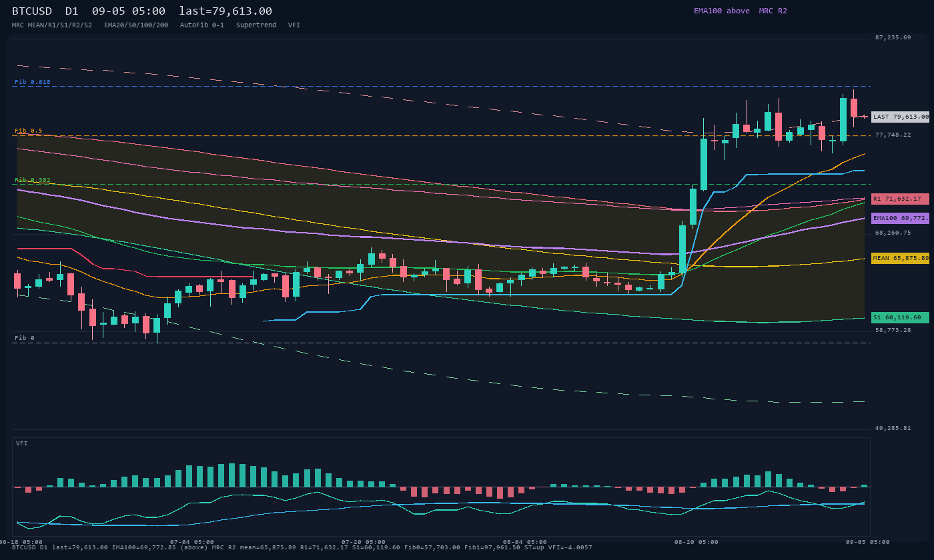Select the "07-20 05:00" time axis label
This screenshot has height=560, width=934.
tap(364, 542)
